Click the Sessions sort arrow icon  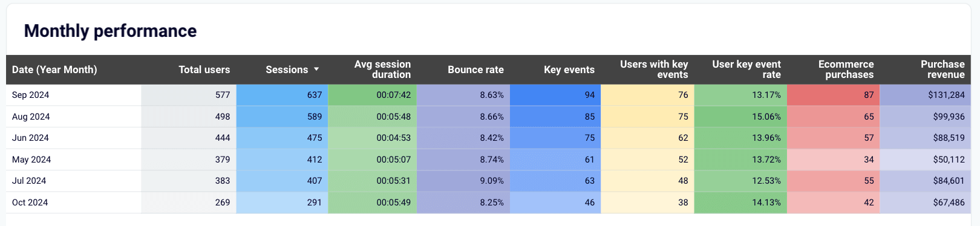316,69
